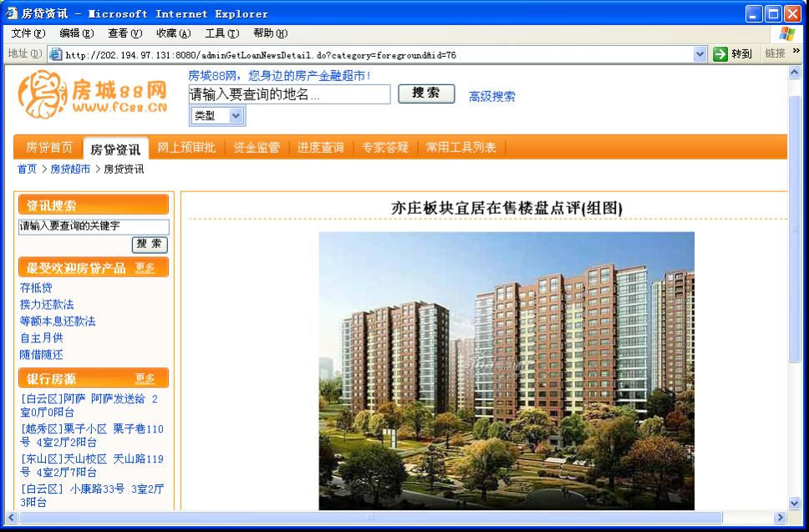This screenshot has width=809, height=532.
Task: Click 首页 breadcrumb link
Action: tap(27, 169)
